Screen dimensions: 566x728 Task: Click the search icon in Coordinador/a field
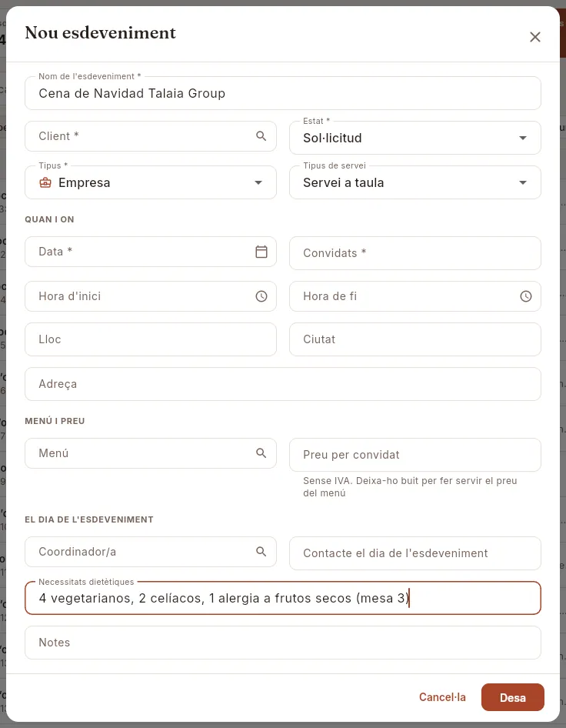[x=261, y=552]
